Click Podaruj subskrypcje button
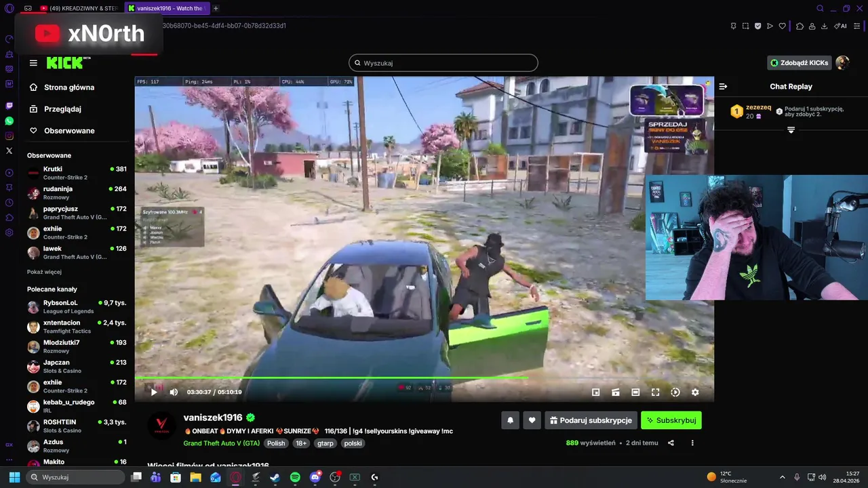This screenshot has width=868, height=488. point(591,420)
